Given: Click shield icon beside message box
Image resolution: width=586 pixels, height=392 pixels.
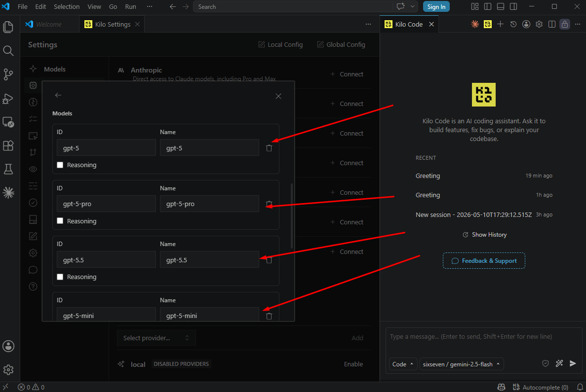Looking at the screenshot, I should point(546,363).
